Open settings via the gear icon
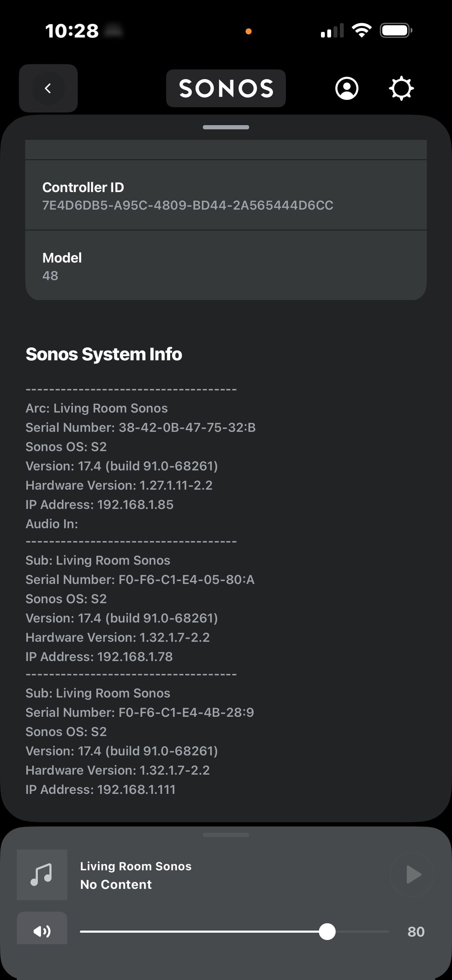This screenshot has width=452, height=980. 401,88
